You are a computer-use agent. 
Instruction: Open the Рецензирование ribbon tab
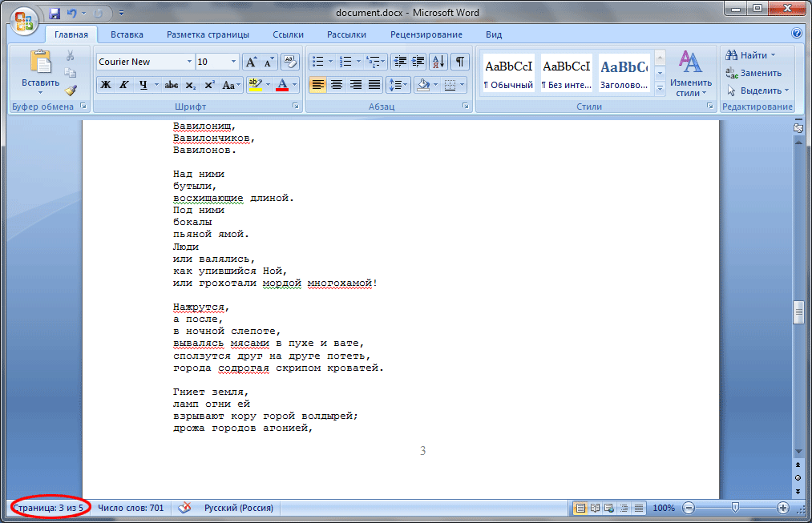click(x=426, y=34)
